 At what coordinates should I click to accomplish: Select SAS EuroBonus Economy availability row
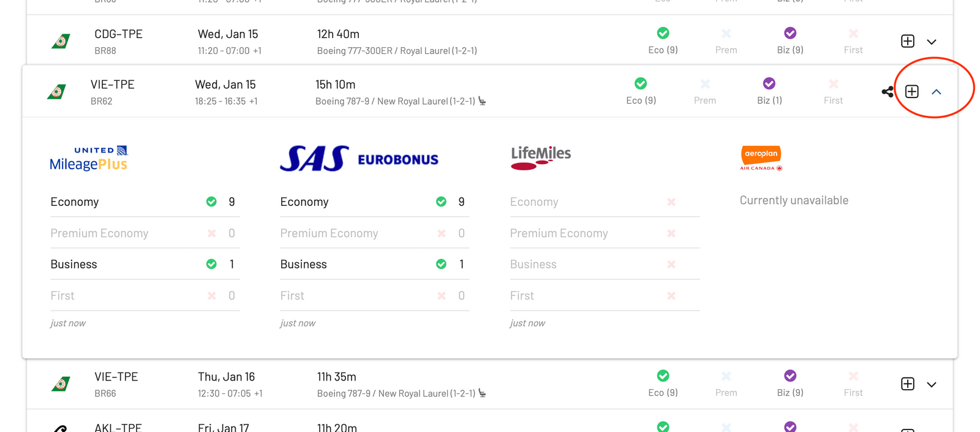pos(374,202)
